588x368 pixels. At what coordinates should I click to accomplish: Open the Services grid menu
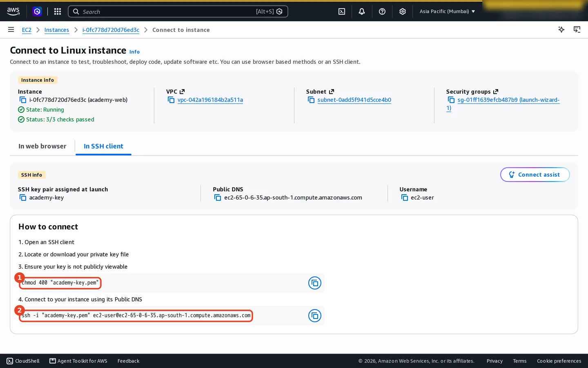point(58,11)
